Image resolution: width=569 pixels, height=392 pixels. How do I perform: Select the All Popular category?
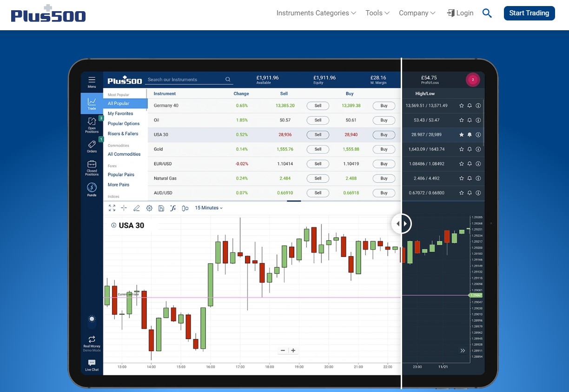pyautogui.click(x=126, y=104)
